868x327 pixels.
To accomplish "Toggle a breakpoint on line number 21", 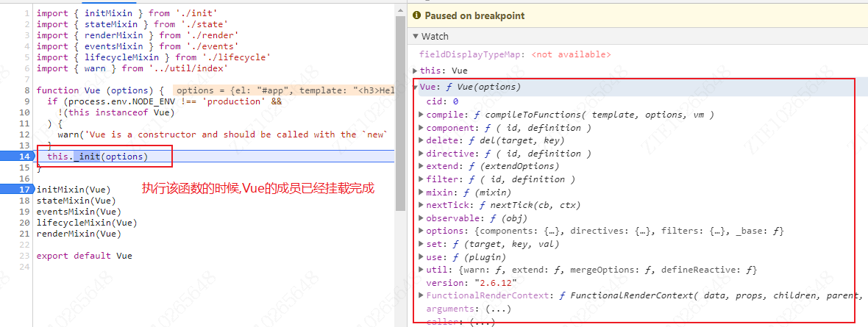I will coord(24,234).
